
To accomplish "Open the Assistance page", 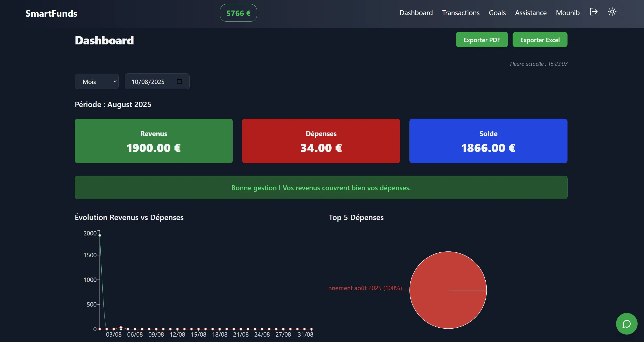I will (531, 13).
